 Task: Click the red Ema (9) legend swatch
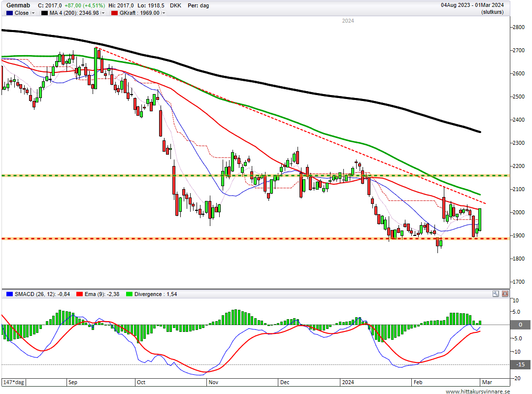[x=80, y=294]
